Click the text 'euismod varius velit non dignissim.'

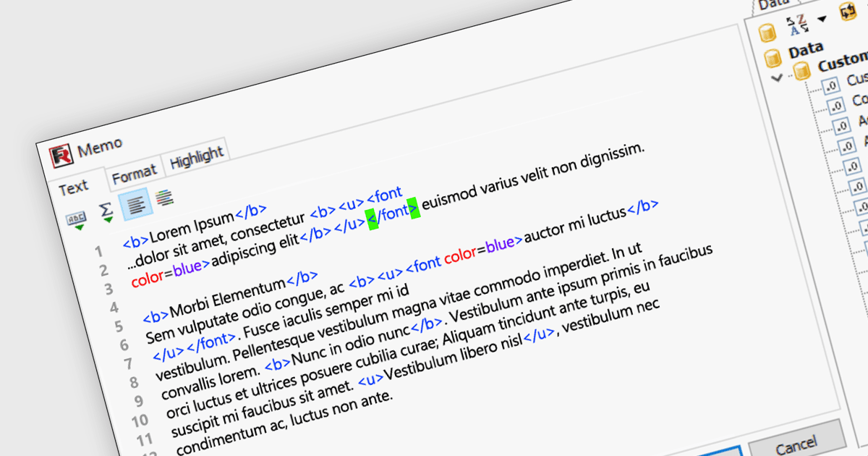click(x=533, y=176)
